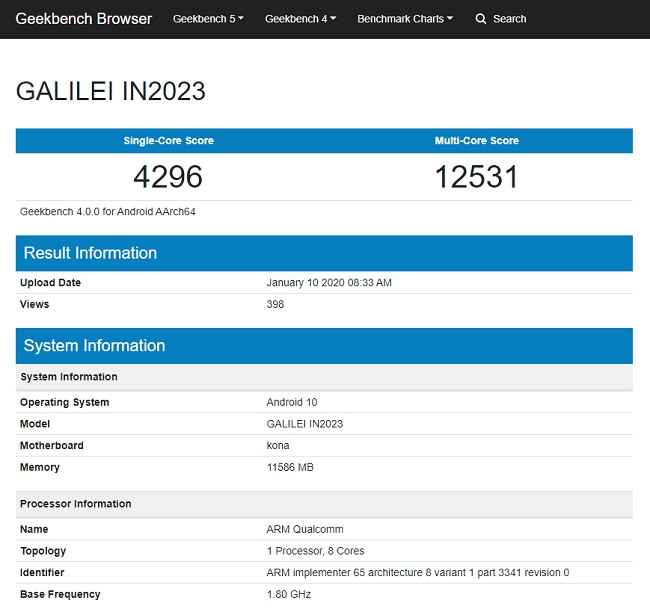This screenshot has height=615, width=650.
Task: Click the processor Name label
Action: (34, 530)
